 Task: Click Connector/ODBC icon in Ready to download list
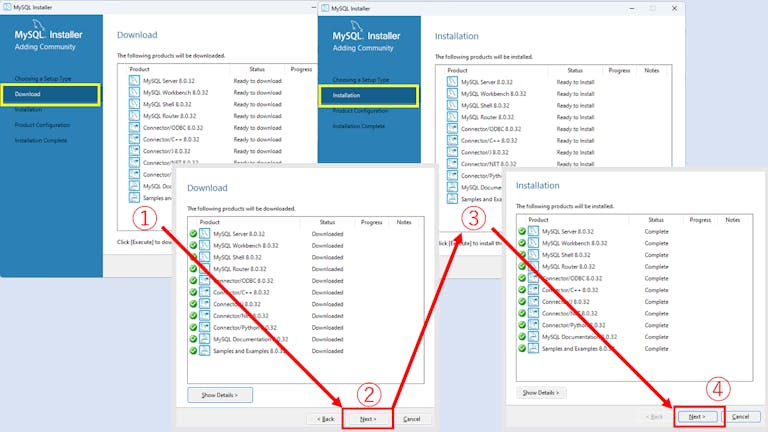pyautogui.click(x=134, y=128)
